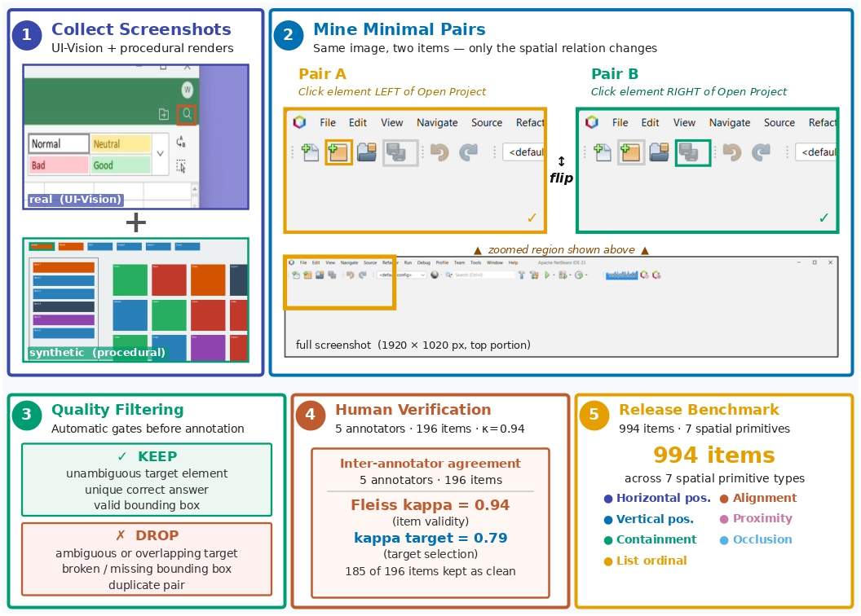Open the Debug menu in full NetBeans screenshot
This screenshot has height=616, width=861.
pyautogui.click(x=423, y=262)
